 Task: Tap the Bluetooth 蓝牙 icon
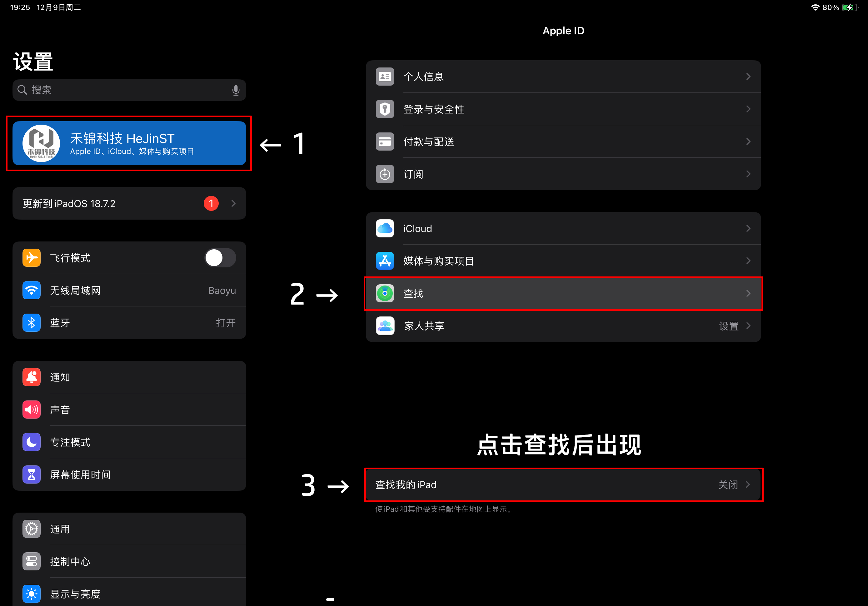(31, 323)
